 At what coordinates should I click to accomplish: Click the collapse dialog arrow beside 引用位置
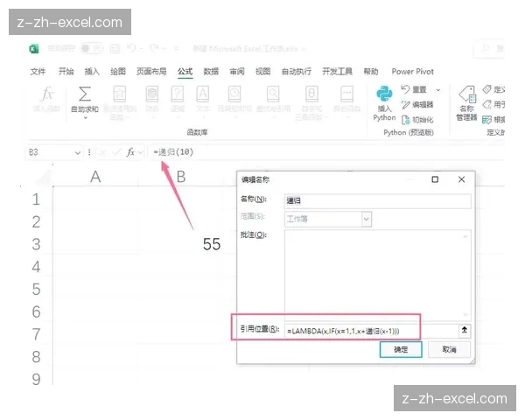465,330
